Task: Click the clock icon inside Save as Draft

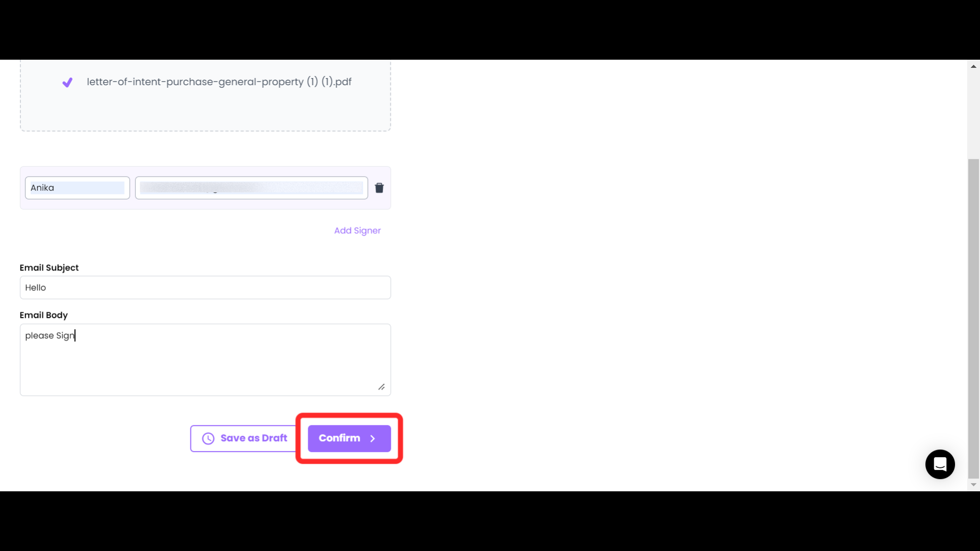Action: click(208, 438)
